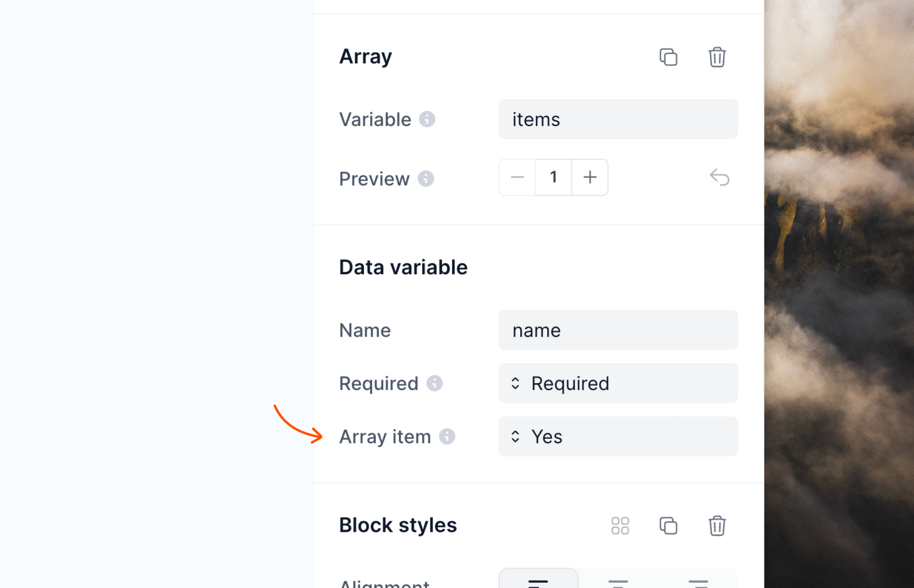The image size is (914, 588).
Task: Select the center alignment option
Action: tap(618, 581)
